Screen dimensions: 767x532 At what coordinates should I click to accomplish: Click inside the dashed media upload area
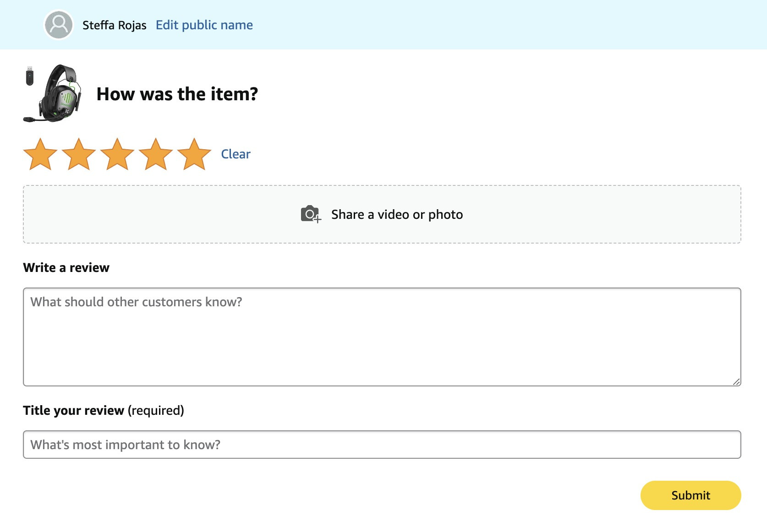[x=382, y=214]
